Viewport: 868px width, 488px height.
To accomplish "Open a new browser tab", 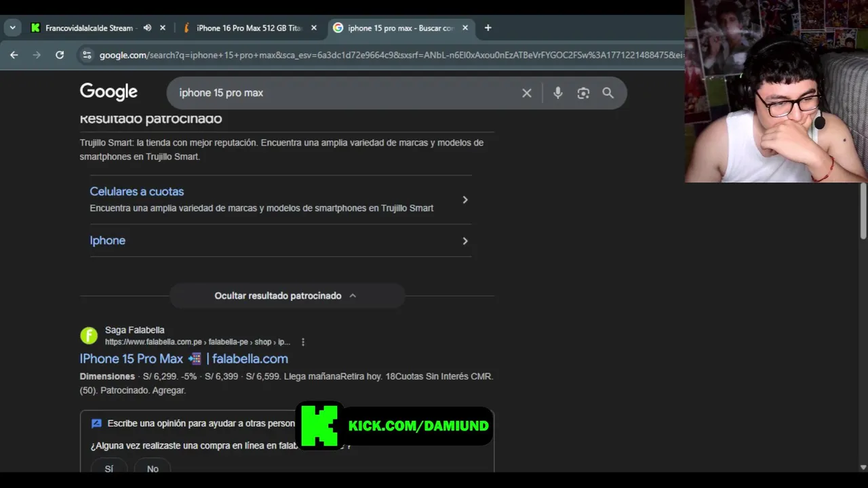I will pos(488,28).
